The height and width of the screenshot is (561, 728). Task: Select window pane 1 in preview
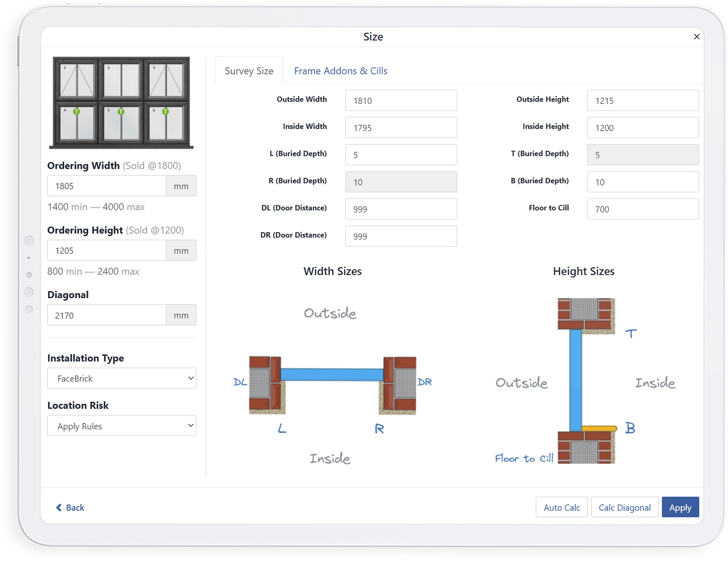click(x=77, y=80)
